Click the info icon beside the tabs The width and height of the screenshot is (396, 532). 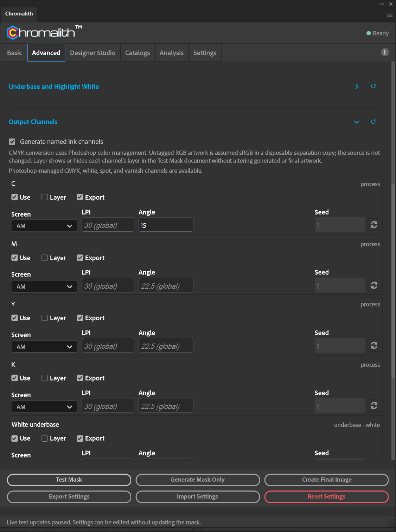tap(385, 52)
